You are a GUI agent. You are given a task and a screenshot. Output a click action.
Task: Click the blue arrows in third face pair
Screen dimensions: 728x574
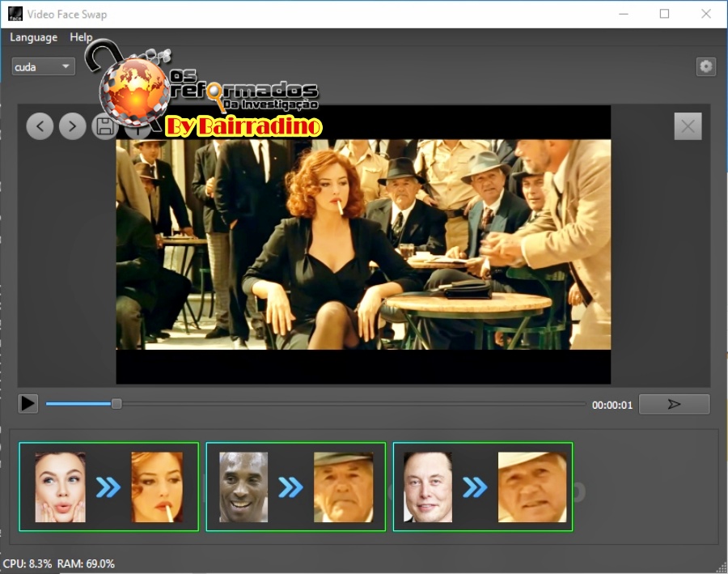[x=475, y=487]
